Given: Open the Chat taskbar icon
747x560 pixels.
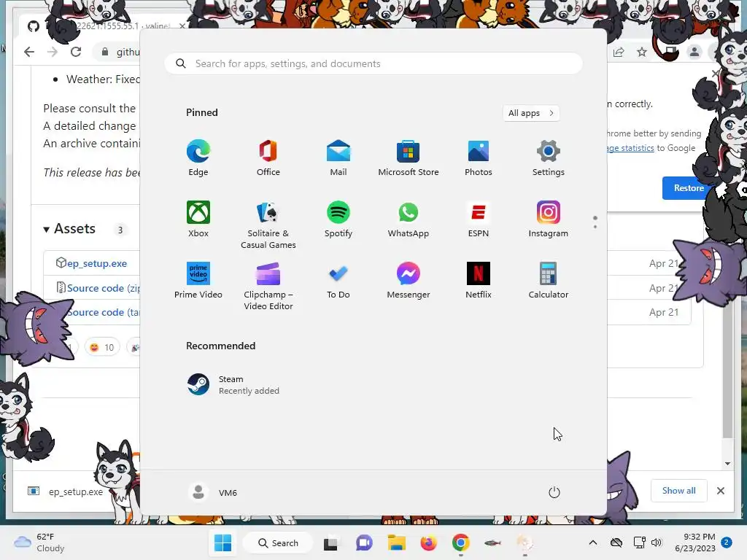Looking at the screenshot, I should point(365,542).
